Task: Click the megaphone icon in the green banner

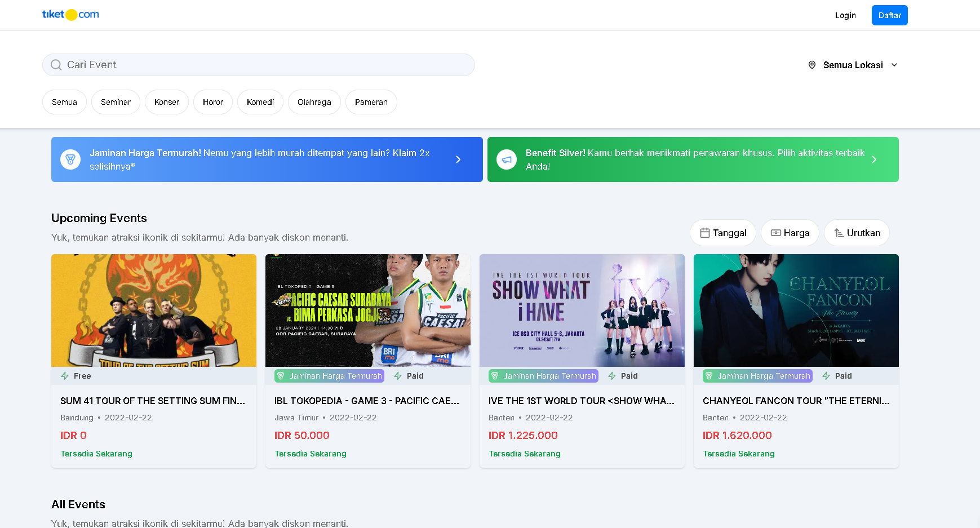Action: [x=507, y=159]
